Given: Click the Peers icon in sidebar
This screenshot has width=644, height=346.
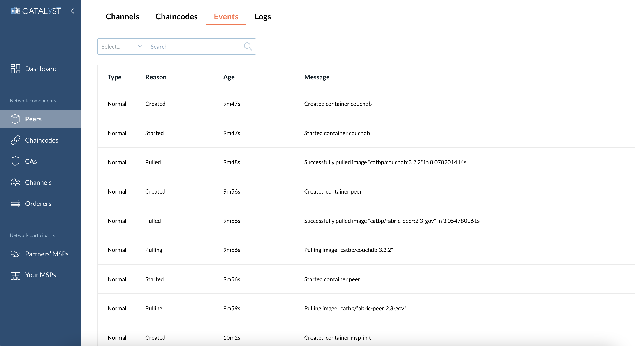Looking at the screenshot, I should coord(15,118).
